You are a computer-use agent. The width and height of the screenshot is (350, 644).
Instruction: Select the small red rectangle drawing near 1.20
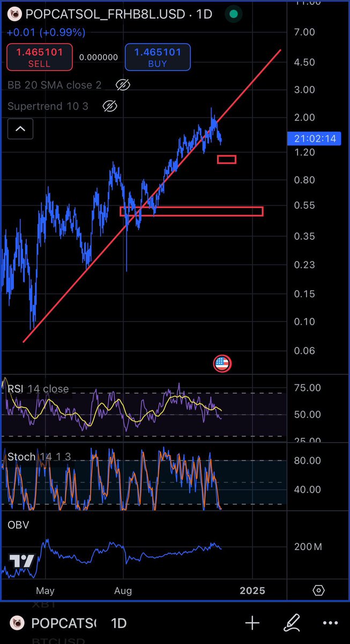tap(226, 159)
